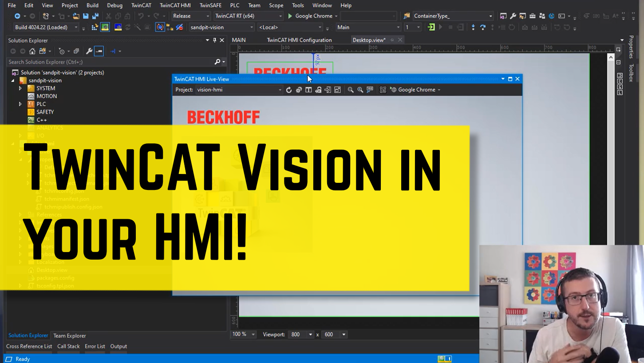Click the Login green arrow icon
This screenshot has width=644, height=363.
[x=431, y=28]
